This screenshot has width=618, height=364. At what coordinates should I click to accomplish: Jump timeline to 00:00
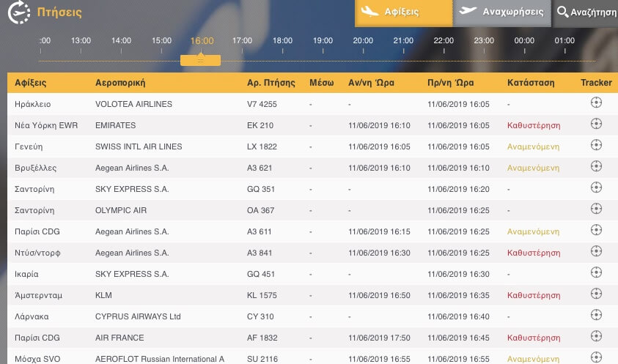pyautogui.click(x=524, y=40)
